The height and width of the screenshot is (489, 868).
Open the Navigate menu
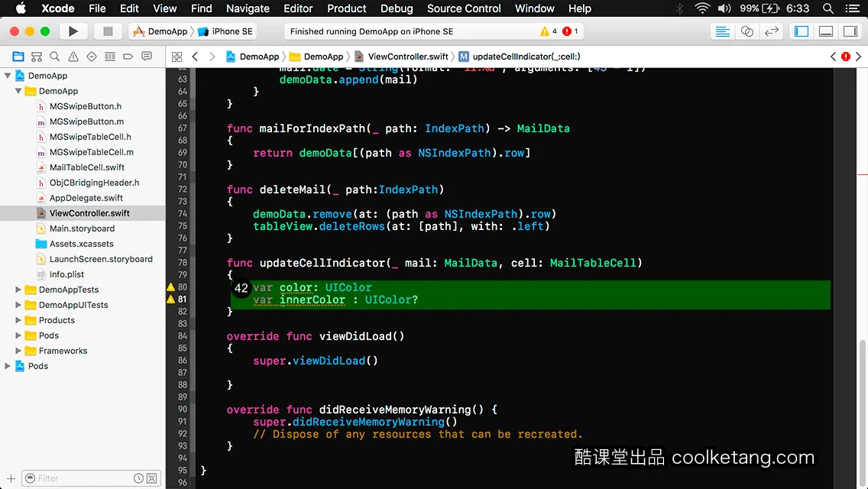coord(248,8)
